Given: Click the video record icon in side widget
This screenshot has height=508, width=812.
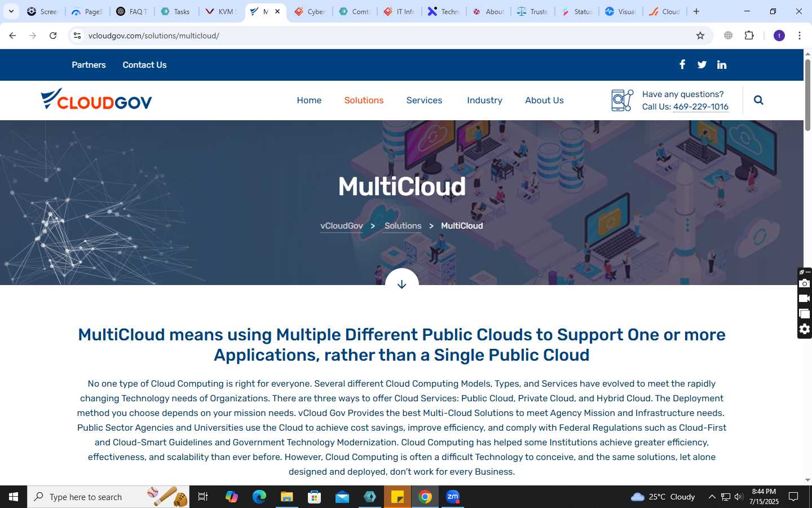Looking at the screenshot, I should [x=805, y=299].
